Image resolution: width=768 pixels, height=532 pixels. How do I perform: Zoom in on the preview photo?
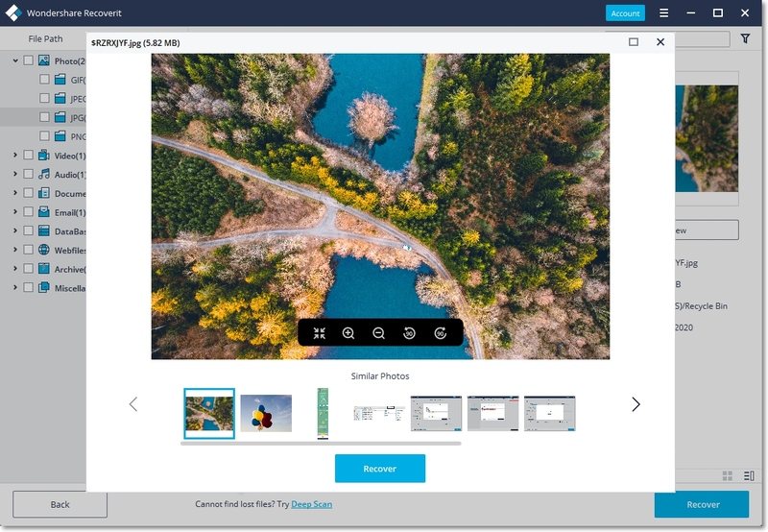click(x=348, y=333)
